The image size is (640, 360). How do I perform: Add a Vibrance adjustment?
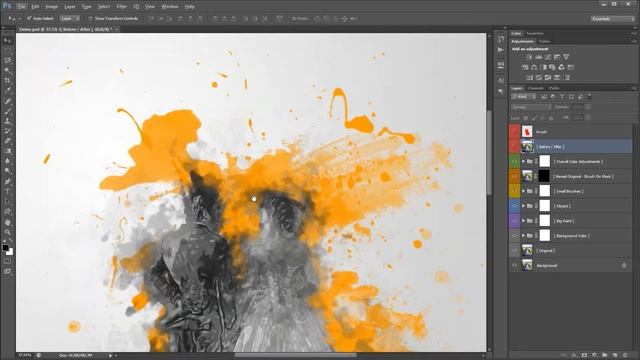566,57
